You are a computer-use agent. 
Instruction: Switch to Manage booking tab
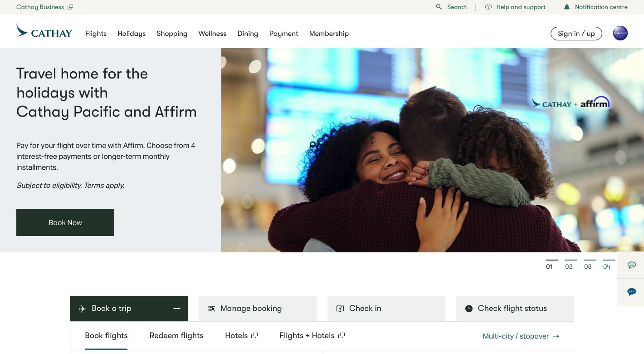click(258, 309)
